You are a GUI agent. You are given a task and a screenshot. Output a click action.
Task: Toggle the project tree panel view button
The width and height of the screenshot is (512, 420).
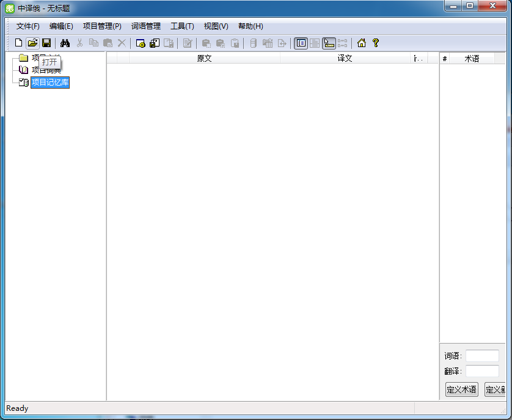[x=301, y=43]
